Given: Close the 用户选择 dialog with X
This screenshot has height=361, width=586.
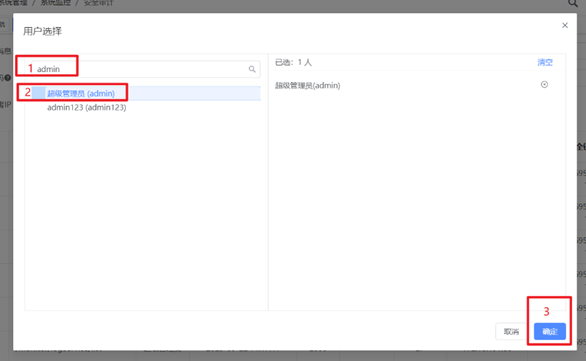Looking at the screenshot, I should 565,25.
